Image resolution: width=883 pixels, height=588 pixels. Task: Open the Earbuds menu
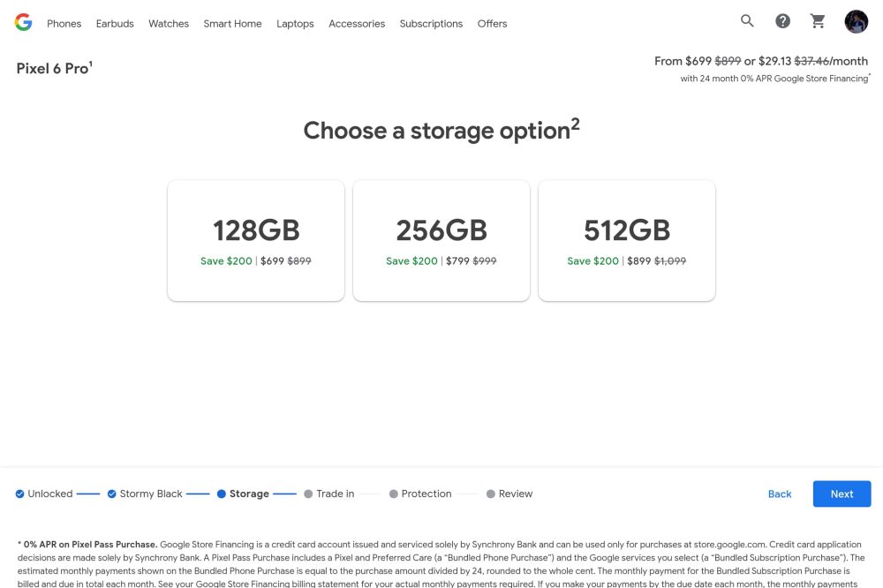pos(115,24)
